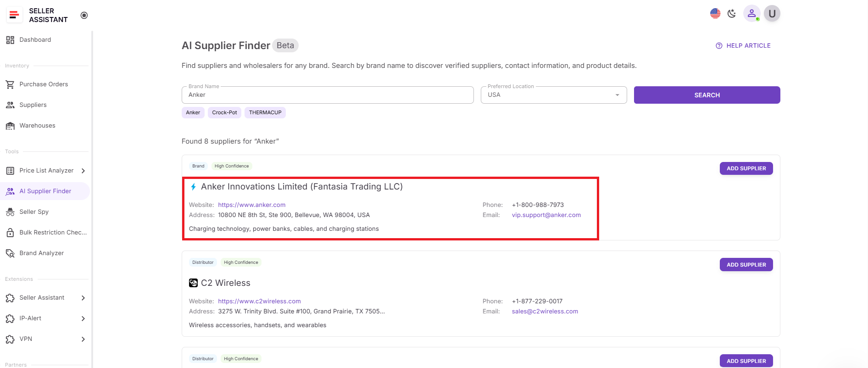This screenshot has height=368, width=868.
Task: Open the Warehouses sidebar icon
Action: (10, 126)
